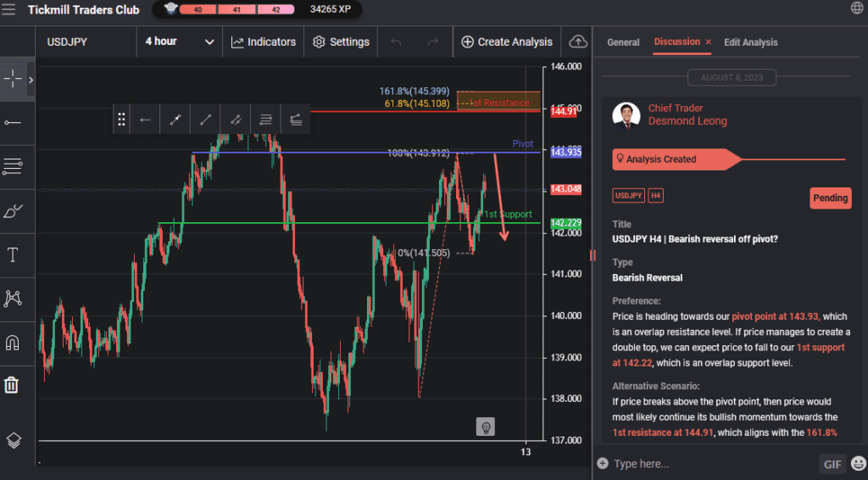Open the layers object tree icon

point(14,440)
